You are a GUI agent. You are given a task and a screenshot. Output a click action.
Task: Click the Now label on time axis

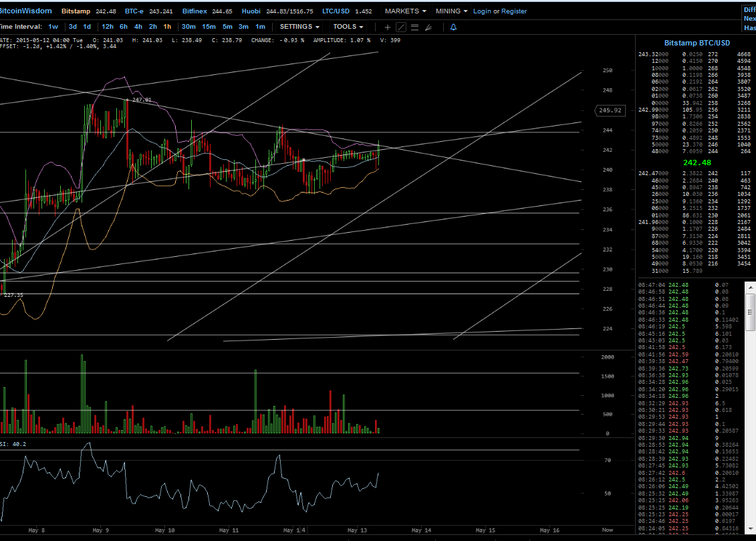607,530
